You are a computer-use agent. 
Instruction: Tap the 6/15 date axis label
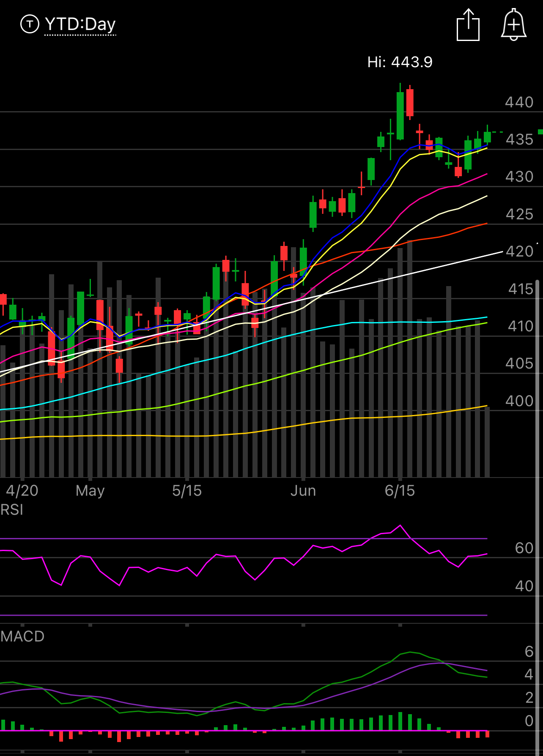400,491
